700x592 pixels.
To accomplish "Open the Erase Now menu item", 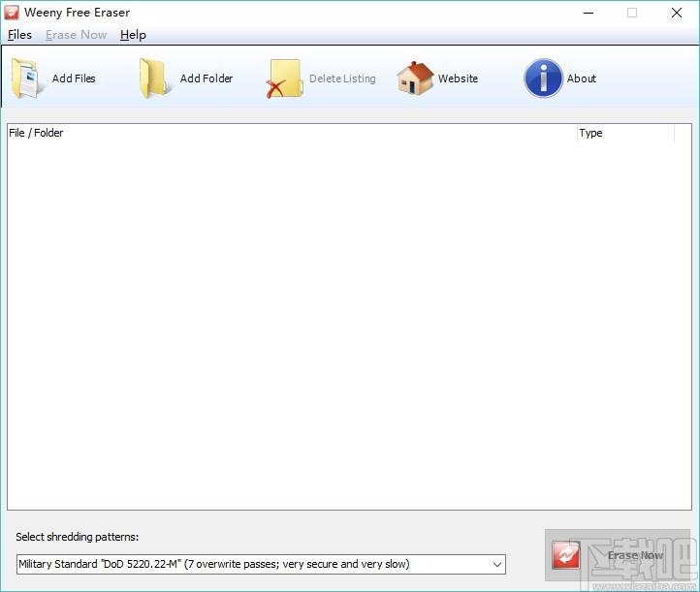I will 76,35.
